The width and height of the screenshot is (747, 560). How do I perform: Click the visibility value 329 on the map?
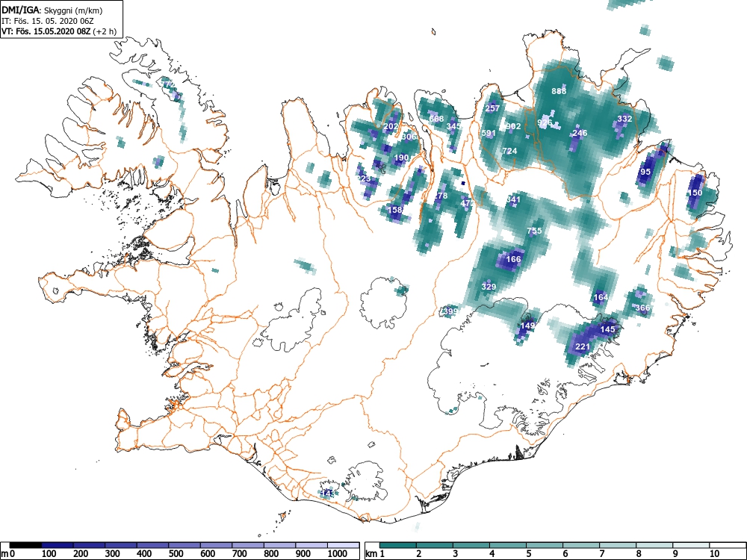489,287
